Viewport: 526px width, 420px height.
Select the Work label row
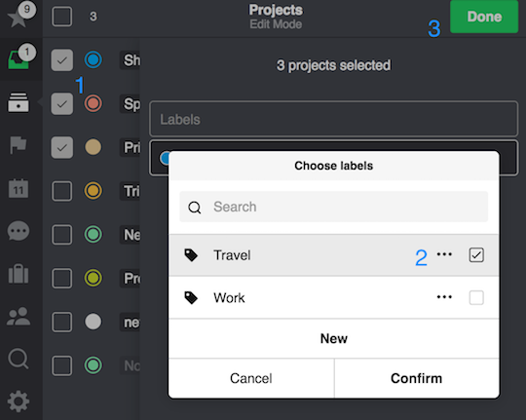click(x=334, y=298)
